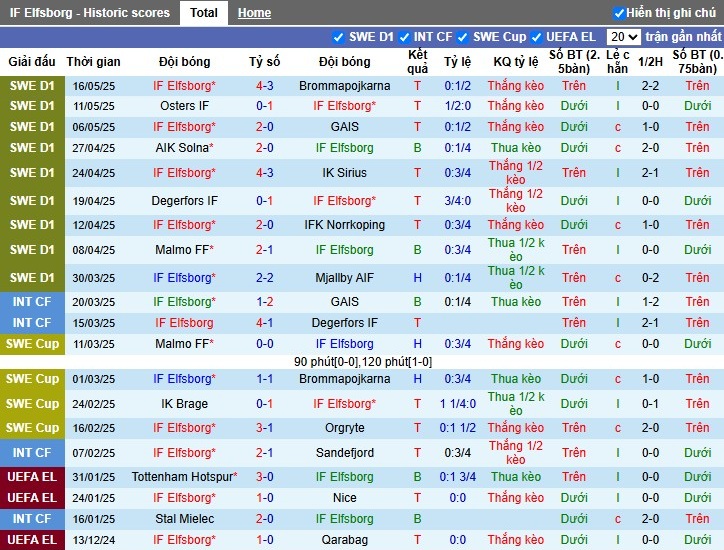Open the 20 recent matches dropdown
Image resolution: width=724 pixels, height=550 pixels.
point(623,37)
